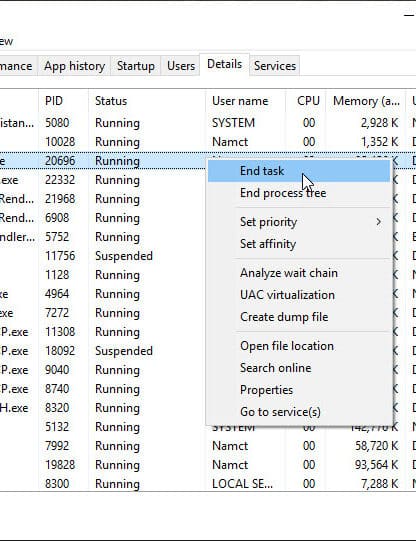
Task: Expand Set priority submenu arrow
Action: pyautogui.click(x=378, y=222)
